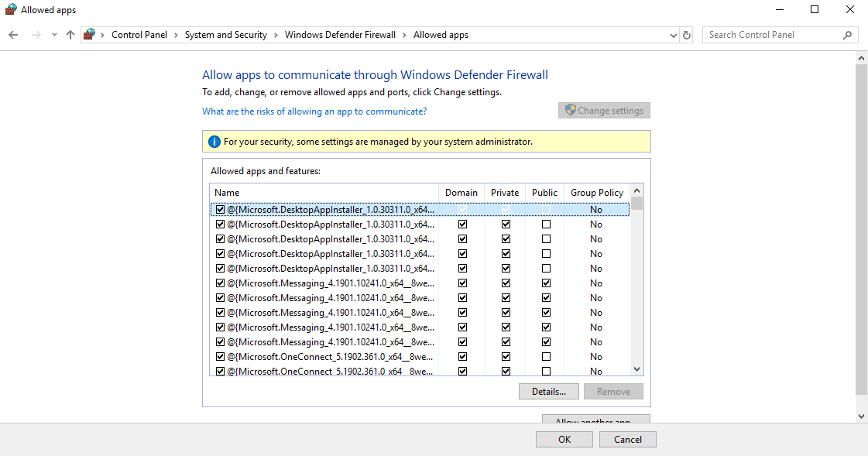Image resolution: width=868 pixels, height=456 pixels.
Task: Expand the chevron after Windows Defender Firewall breadcrumb
Action: coord(405,35)
